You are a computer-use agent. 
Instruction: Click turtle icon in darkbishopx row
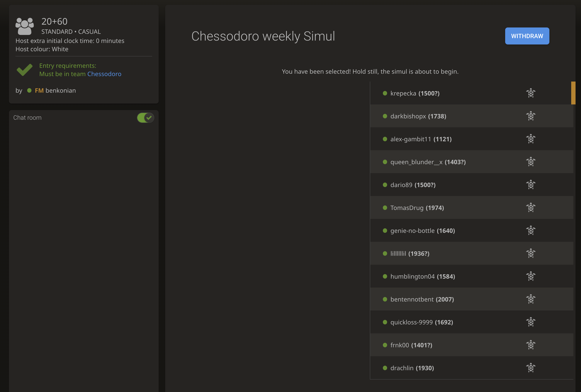coord(530,116)
